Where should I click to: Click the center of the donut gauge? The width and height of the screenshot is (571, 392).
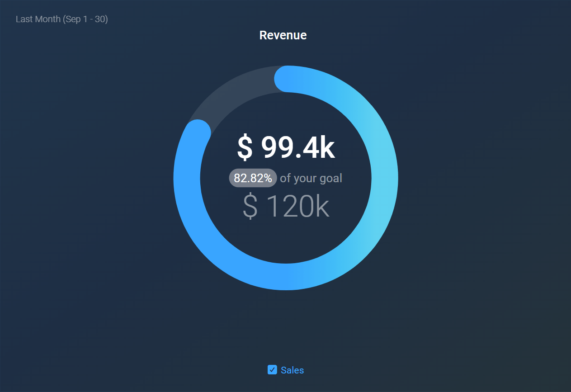[x=285, y=178]
